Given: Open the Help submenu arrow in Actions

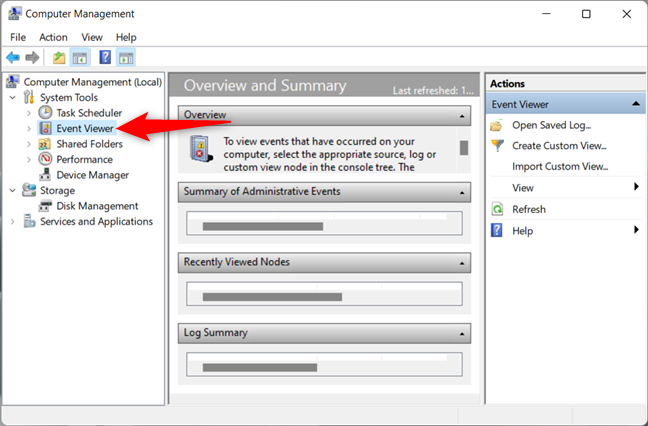Looking at the screenshot, I should point(636,229).
